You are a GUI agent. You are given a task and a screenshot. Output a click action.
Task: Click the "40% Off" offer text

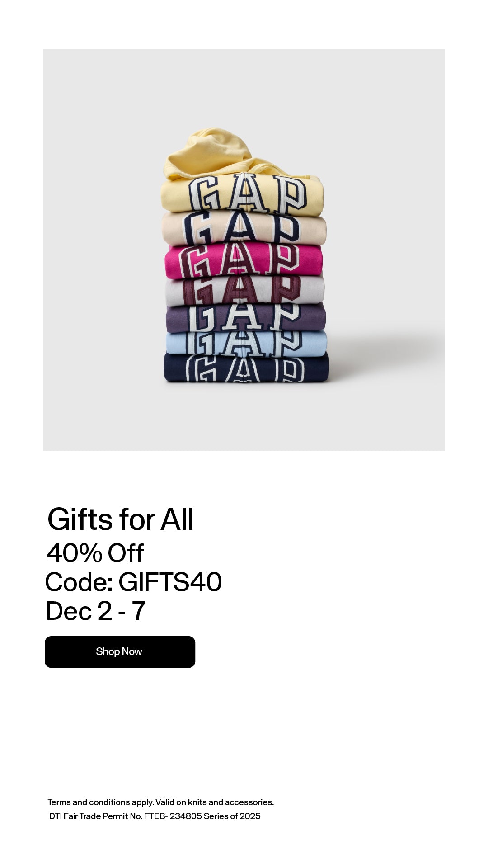click(95, 553)
